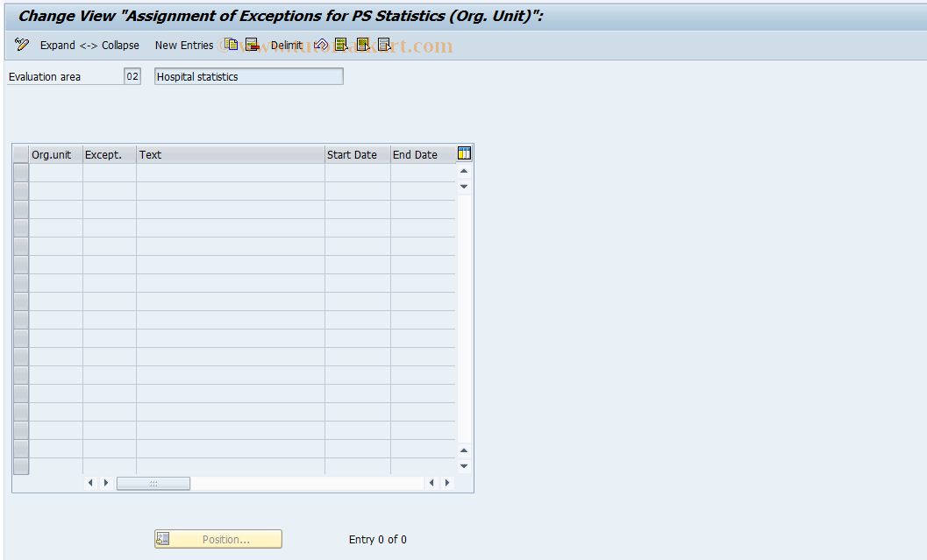Image resolution: width=927 pixels, height=560 pixels.
Task: Click the right-side horizontal scroll-right arrow
Action: click(447, 483)
